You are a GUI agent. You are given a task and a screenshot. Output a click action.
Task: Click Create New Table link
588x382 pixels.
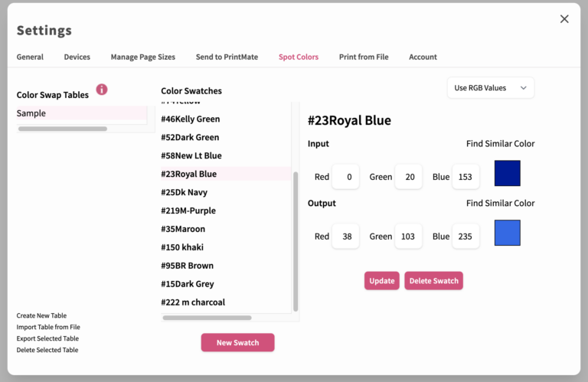41,315
